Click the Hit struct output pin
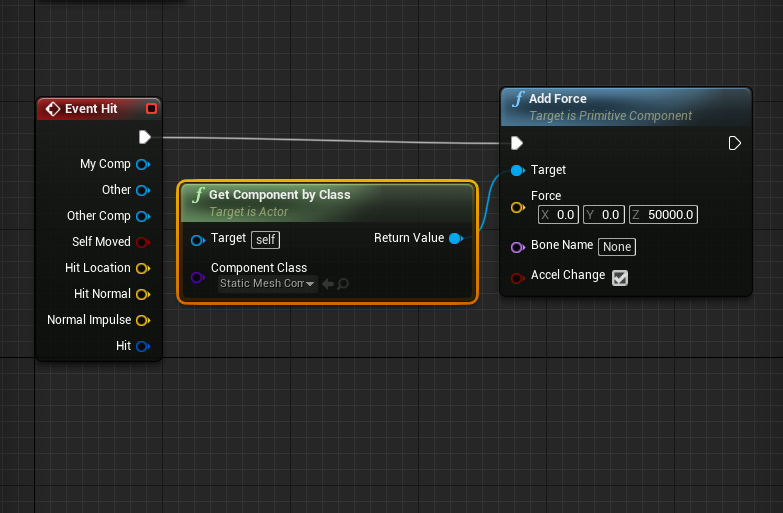 (x=143, y=346)
